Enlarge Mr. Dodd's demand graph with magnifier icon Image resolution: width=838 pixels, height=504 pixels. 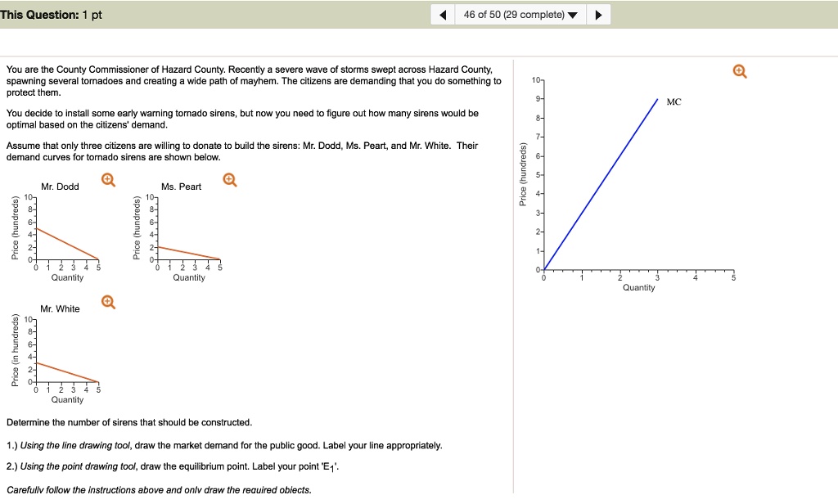(x=107, y=179)
